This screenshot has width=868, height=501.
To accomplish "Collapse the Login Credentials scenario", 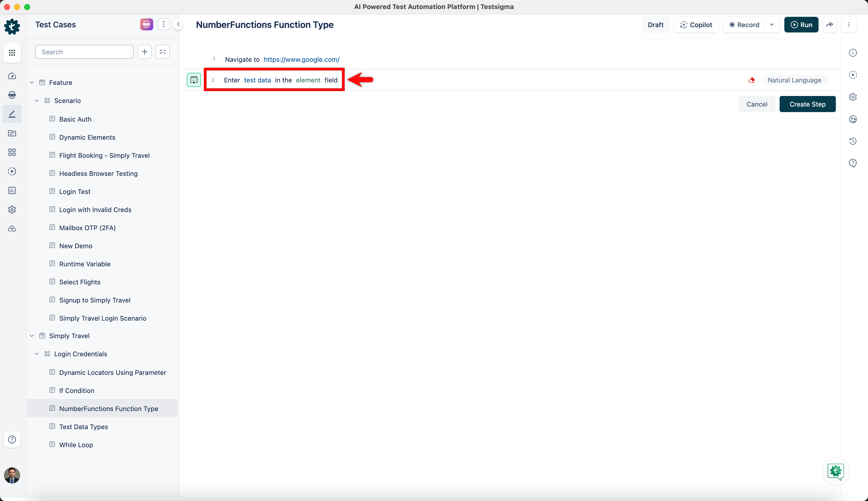I will 37,354.
